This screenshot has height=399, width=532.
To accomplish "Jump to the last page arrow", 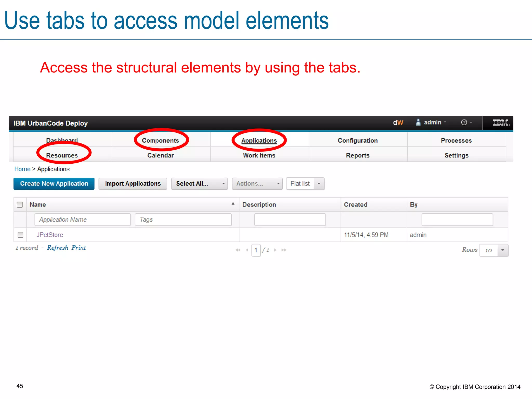I will coord(284,250).
